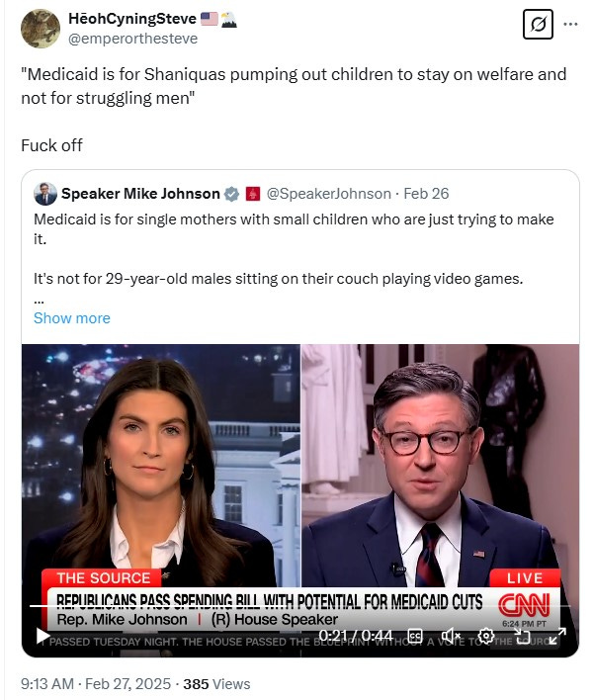This screenshot has width=593, height=700.
Task: Click the @emperorthesteve handle
Action: point(133,39)
